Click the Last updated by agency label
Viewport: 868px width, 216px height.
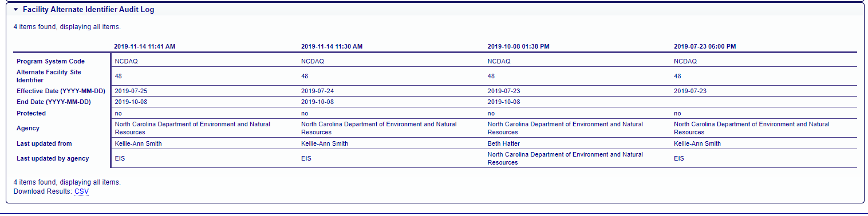click(x=53, y=158)
